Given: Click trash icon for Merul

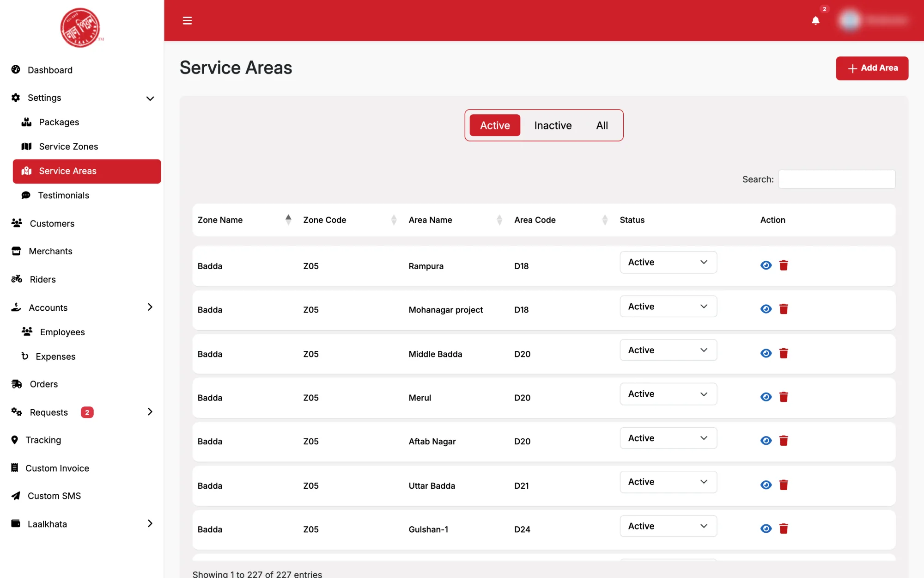Looking at the screenshot, I should (x=784, y=397).
